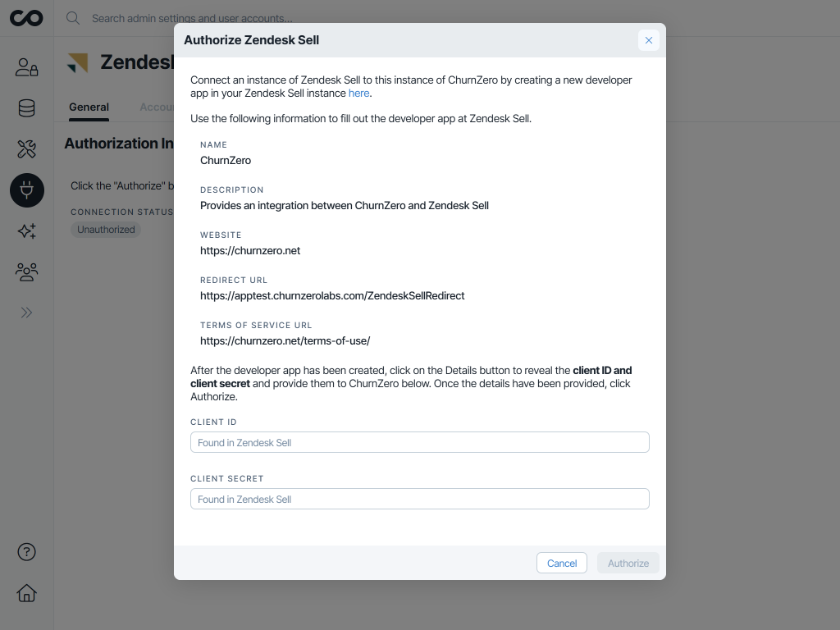Open the user groups sidebar icon
840x630 pixels.
26,272
